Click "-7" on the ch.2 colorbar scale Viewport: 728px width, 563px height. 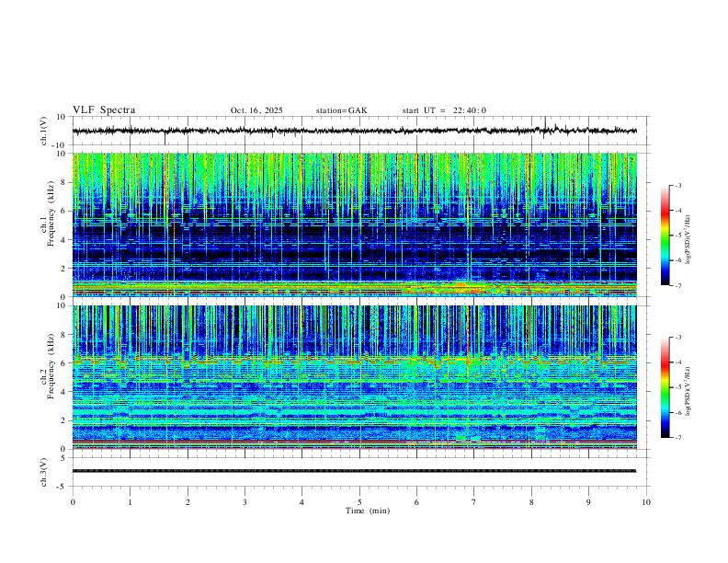tap(677, 438)
